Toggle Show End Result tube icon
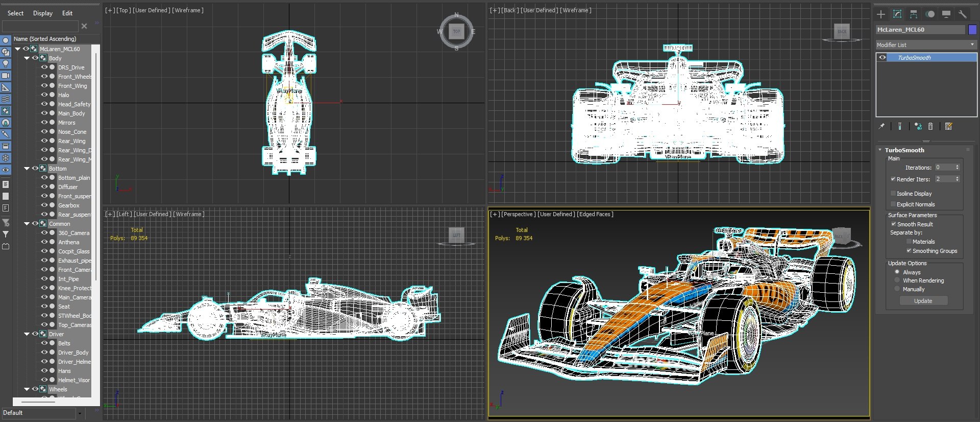Viewport: 980px width, 422px height. tap(900, 126)
